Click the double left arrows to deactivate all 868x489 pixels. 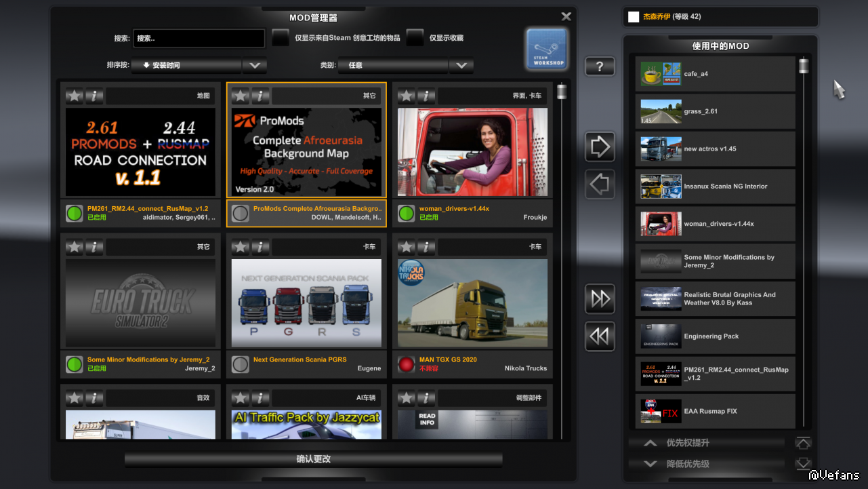coord(600,336)
